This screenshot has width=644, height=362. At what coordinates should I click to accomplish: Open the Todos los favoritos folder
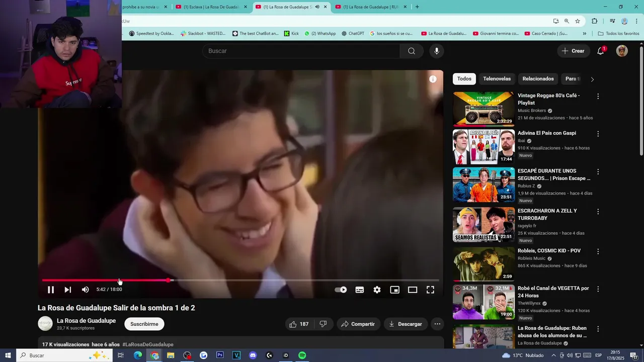[619, 34]
